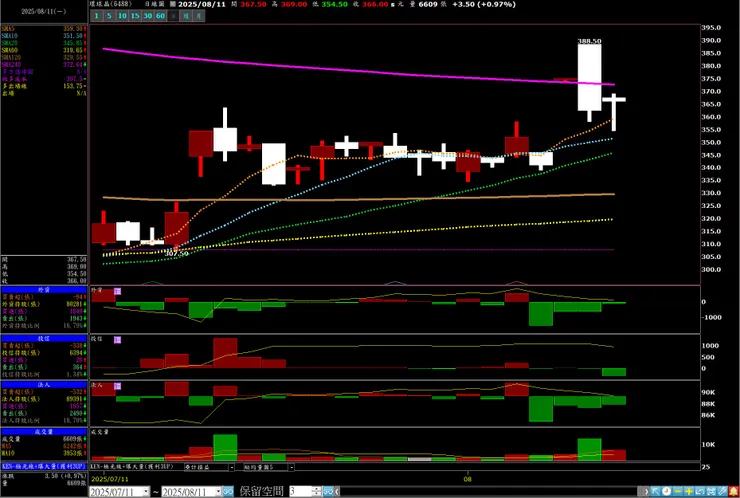Viewport: 740px width, 498px height.
Task: Zoom in with the yellow plus icon
Action: (x=689, y=491)
